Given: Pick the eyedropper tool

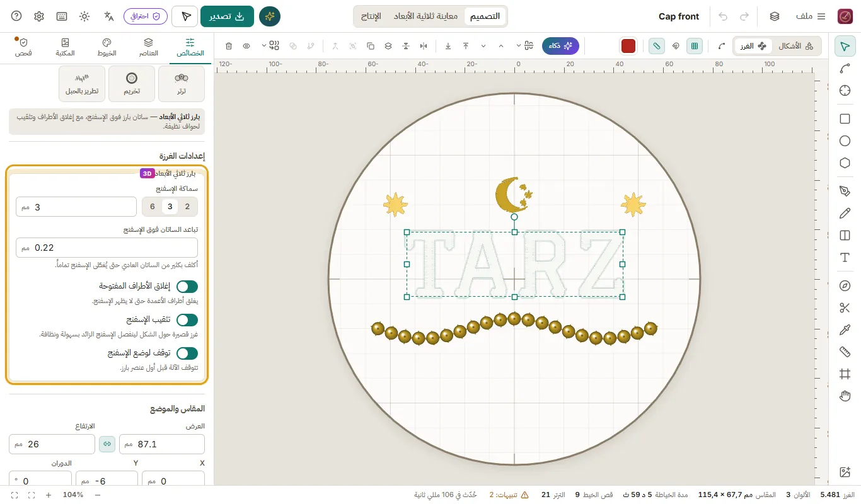Looking at the screenshot, I should tap(845, 330).
